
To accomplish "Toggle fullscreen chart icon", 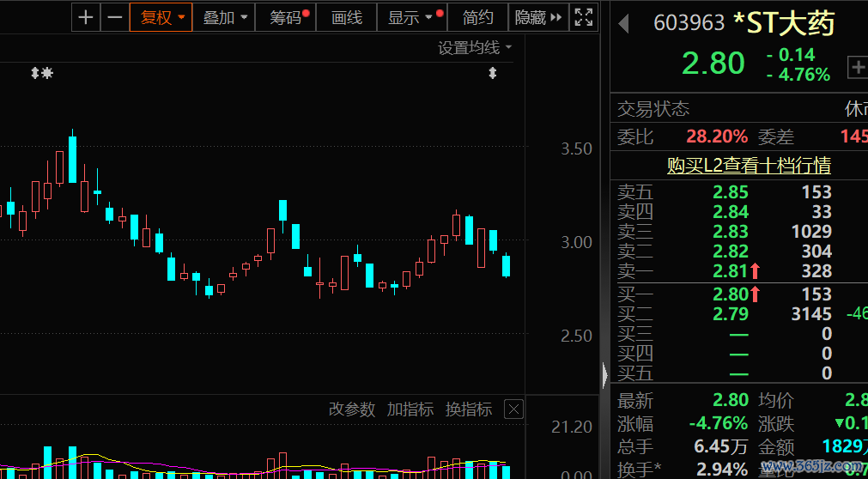I will (x=584, y=18).
